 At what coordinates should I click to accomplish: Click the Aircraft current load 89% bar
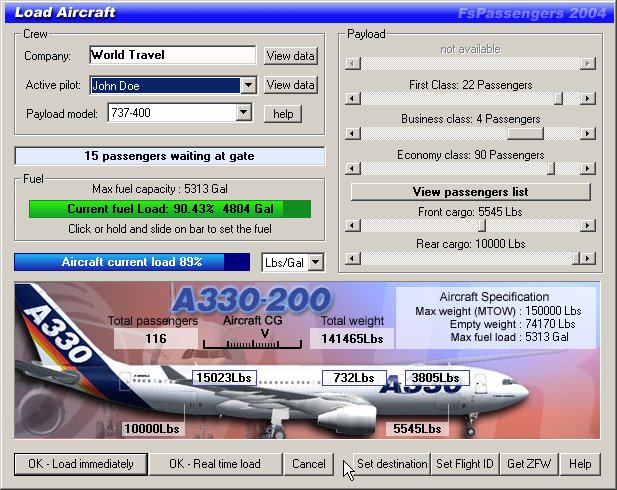pos(132,262)
